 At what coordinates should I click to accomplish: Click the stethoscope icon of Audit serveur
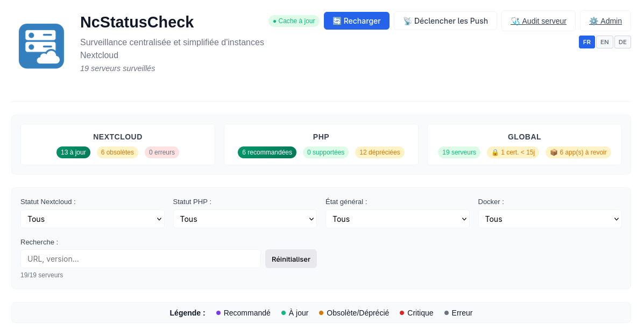tap(515, 21)
